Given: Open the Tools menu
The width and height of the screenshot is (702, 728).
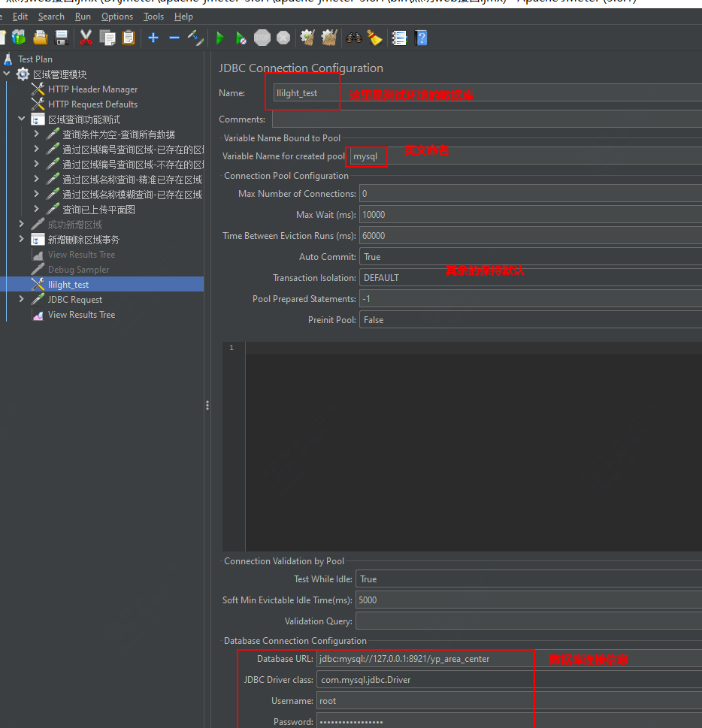Looking at the screenshot, I should 153,17.
